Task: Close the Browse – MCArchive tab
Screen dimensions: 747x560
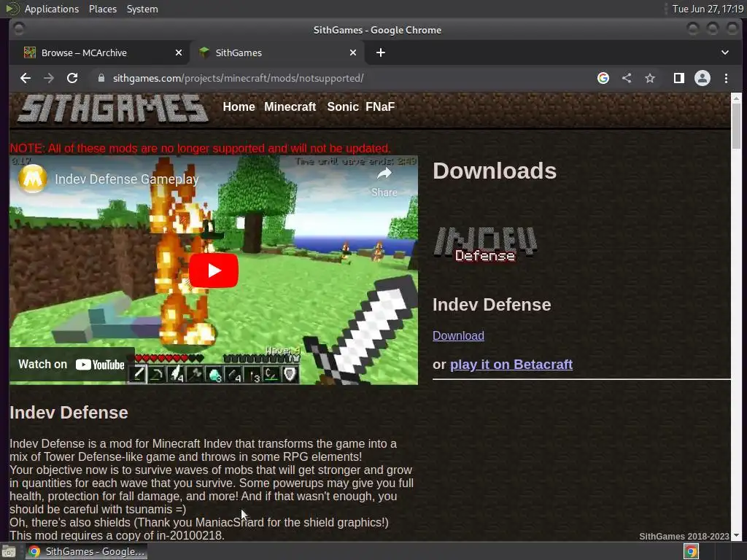Action: [x=179, y=52]
